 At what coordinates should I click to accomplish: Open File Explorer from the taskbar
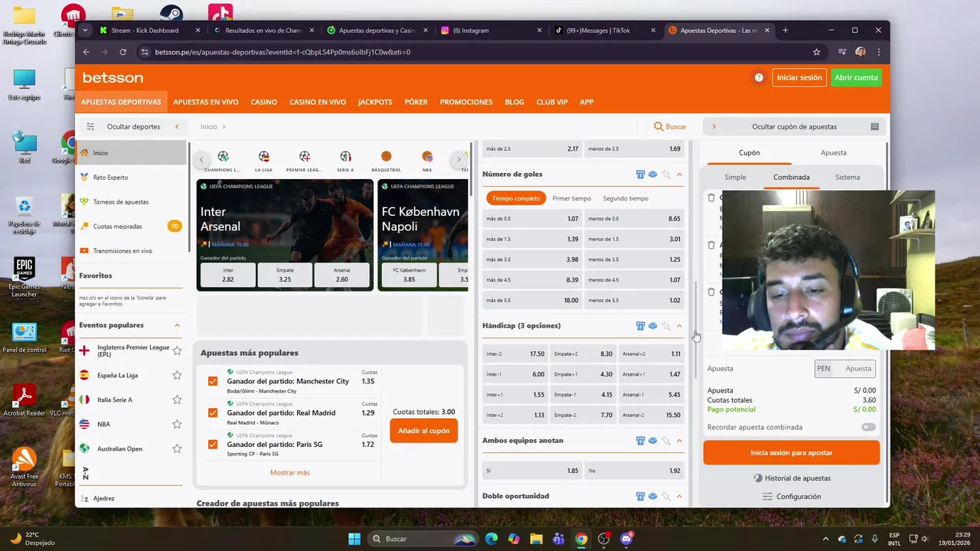(x=536, y=539)
